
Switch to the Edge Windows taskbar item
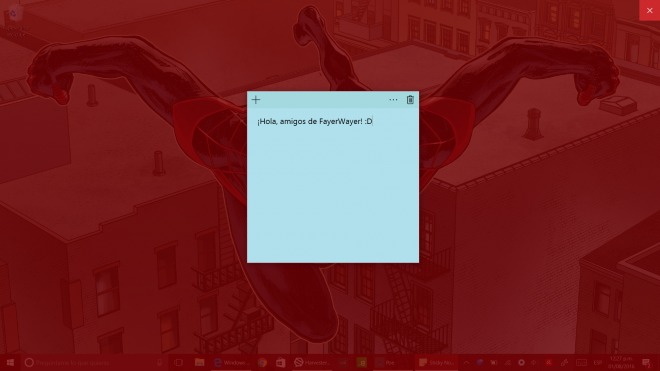coord(231,363)
